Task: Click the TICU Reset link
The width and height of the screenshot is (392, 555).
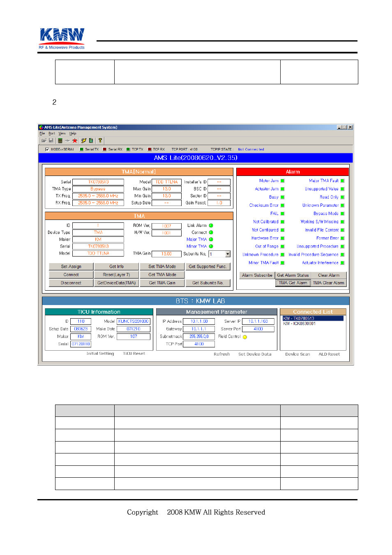Action: point(134,354)
